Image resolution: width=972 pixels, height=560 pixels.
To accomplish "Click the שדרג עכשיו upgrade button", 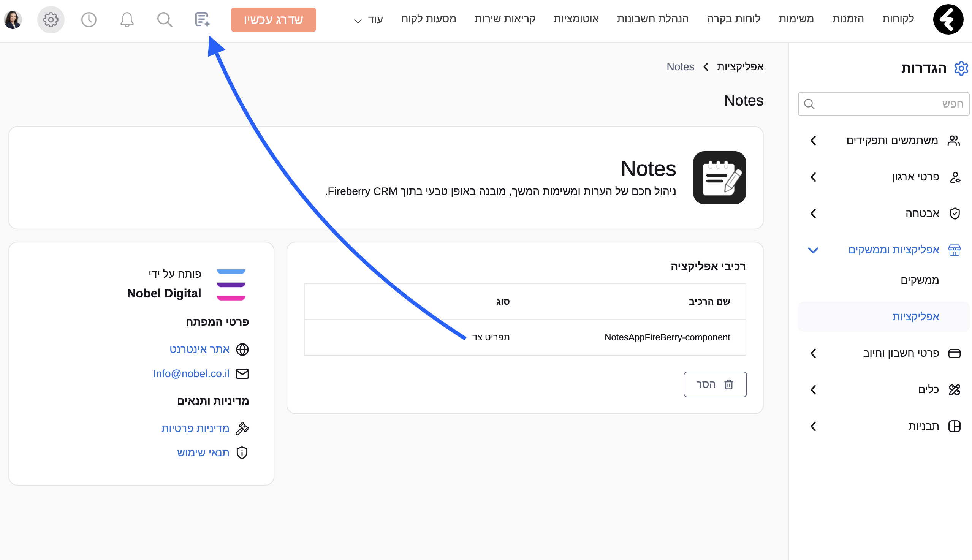I will [x=273, y=20].
